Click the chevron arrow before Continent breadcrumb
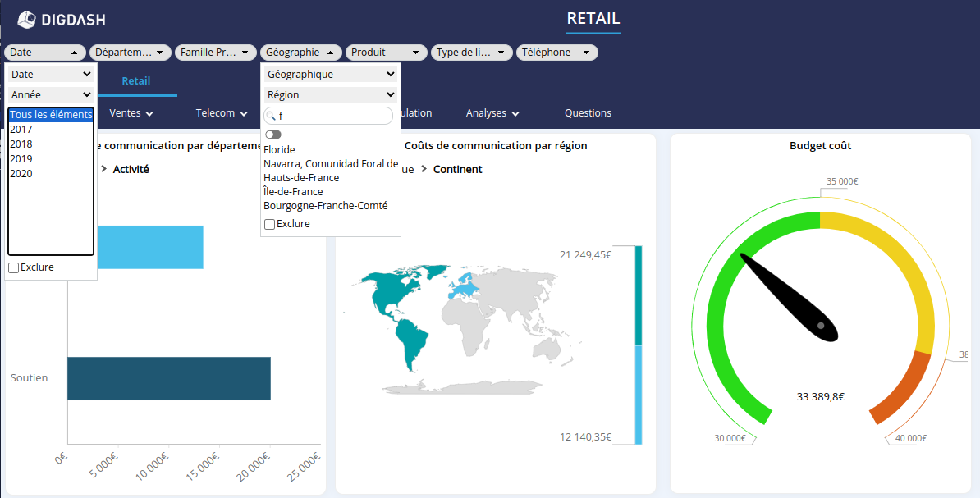This screenshot has width=980, height=498. [424, 169]
